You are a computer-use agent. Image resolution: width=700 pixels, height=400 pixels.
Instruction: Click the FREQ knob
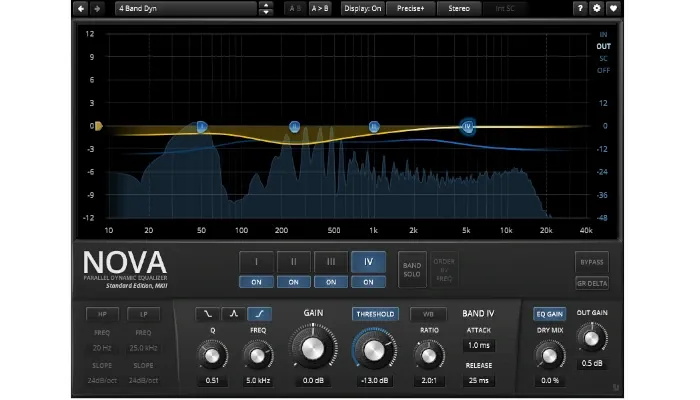258,356
